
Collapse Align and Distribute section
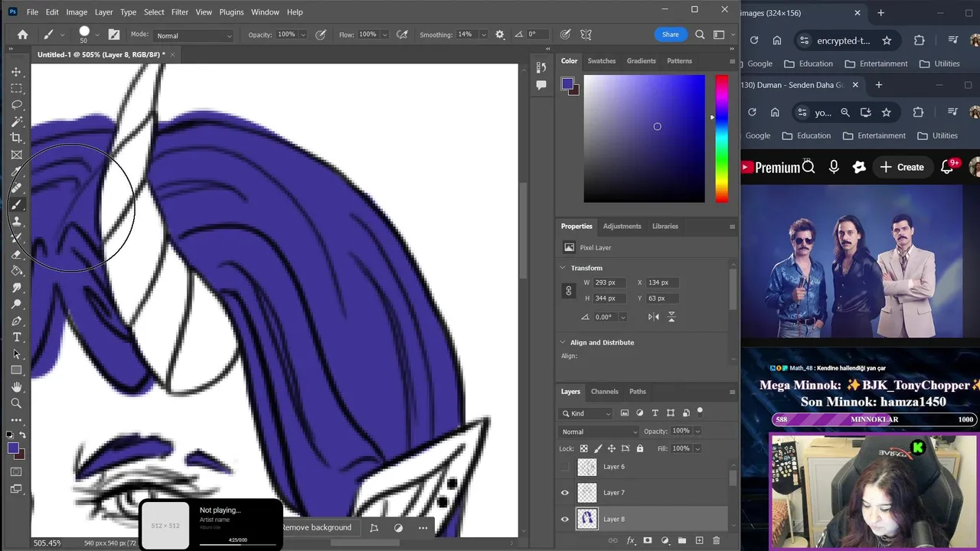point(563,342)
